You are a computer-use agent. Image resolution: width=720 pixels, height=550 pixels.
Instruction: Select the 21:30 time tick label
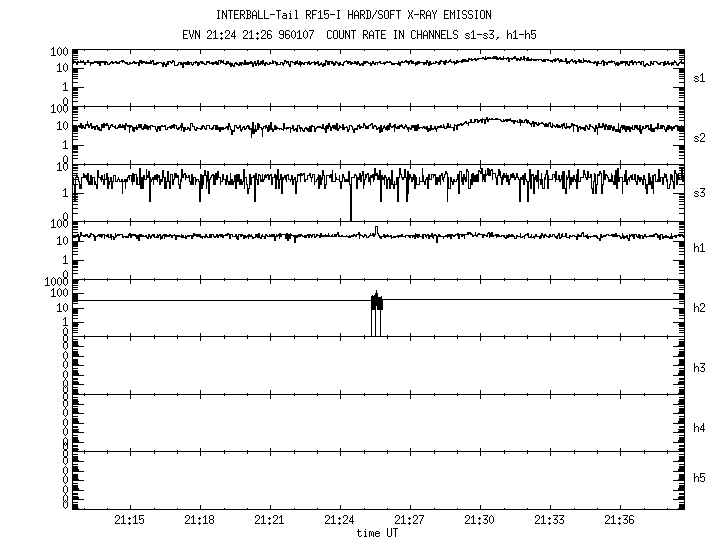click(480, 521)
